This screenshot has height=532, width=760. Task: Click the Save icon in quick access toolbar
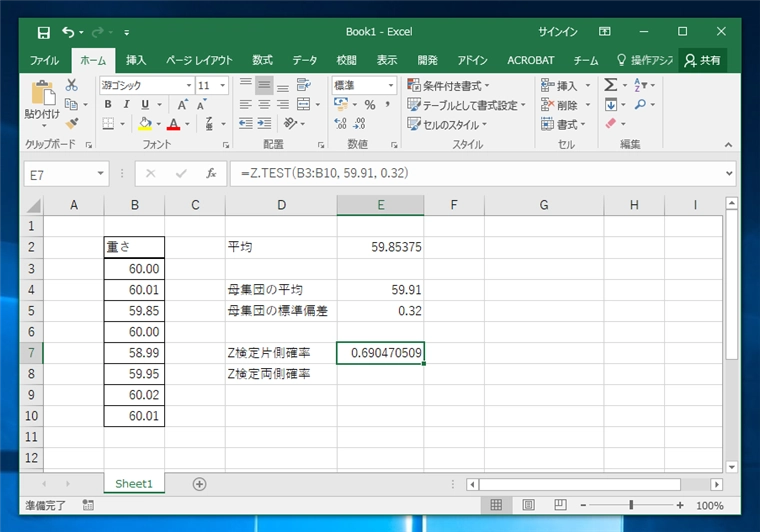click(x=44, y=32)
